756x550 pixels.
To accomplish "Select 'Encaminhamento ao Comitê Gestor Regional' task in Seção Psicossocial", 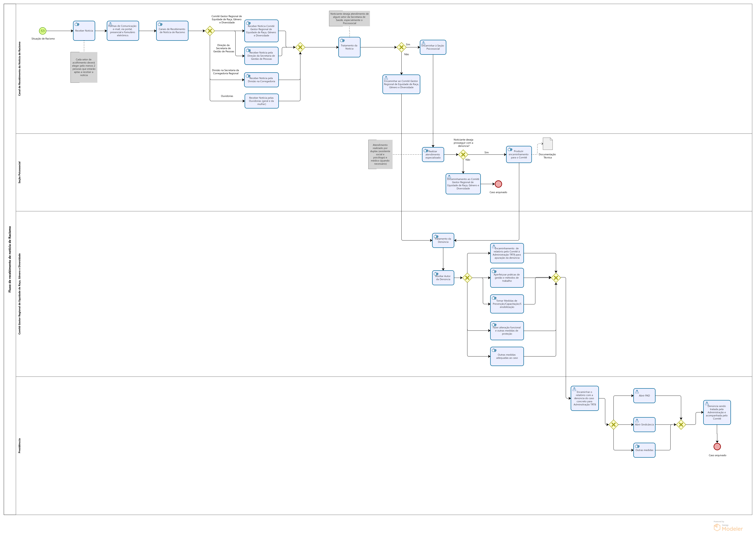I will click(x=463, y=184).
